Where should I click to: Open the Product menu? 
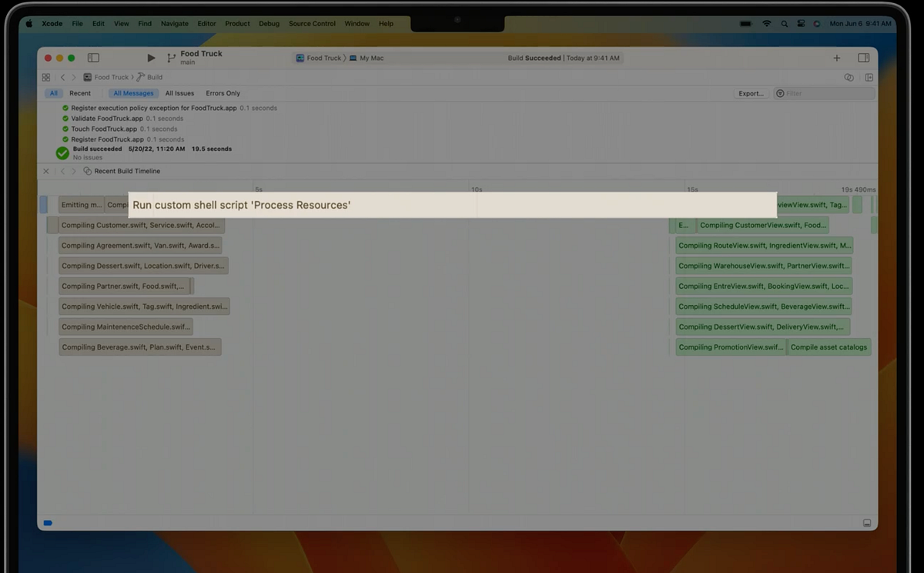click(x=237, y=23)
